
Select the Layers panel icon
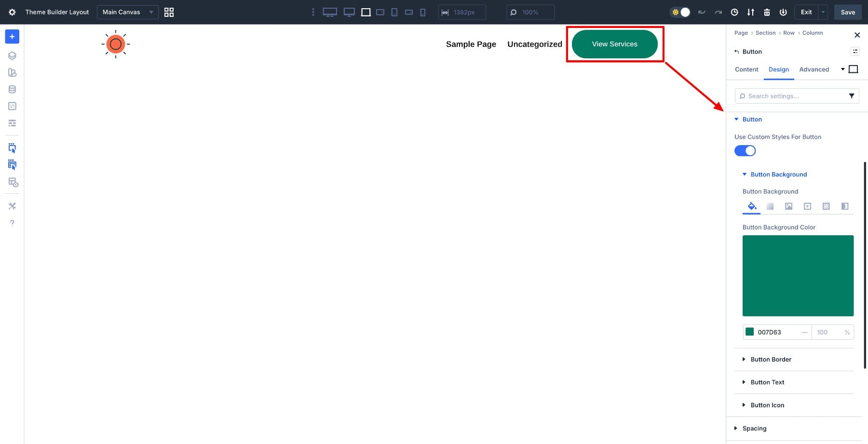(12, 55)
